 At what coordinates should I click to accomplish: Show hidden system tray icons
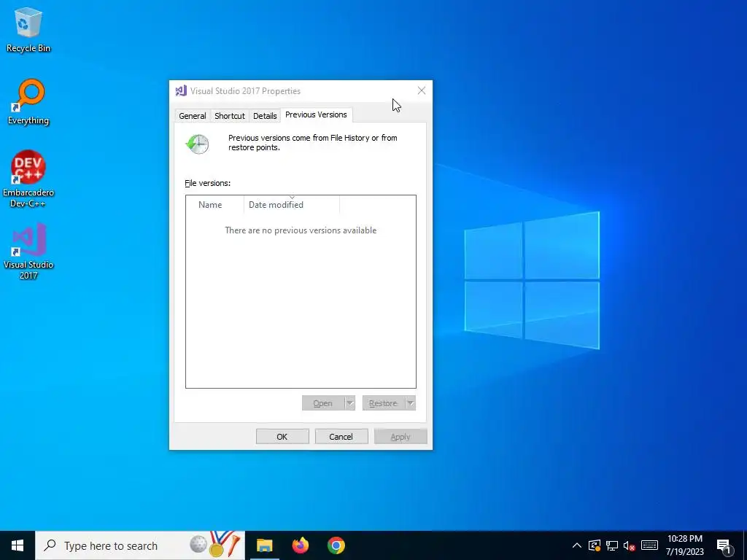[x=576, y=545]
